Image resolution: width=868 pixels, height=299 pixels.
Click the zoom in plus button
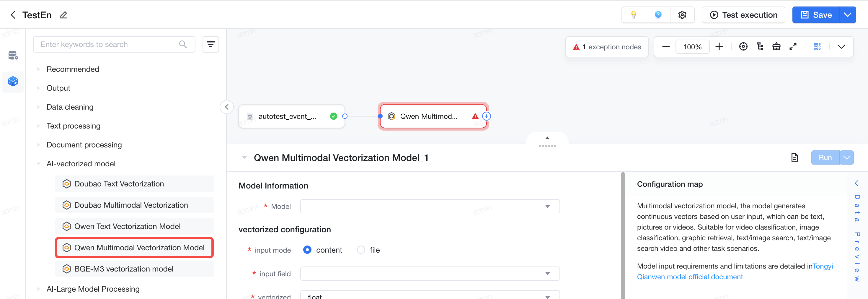719,46
